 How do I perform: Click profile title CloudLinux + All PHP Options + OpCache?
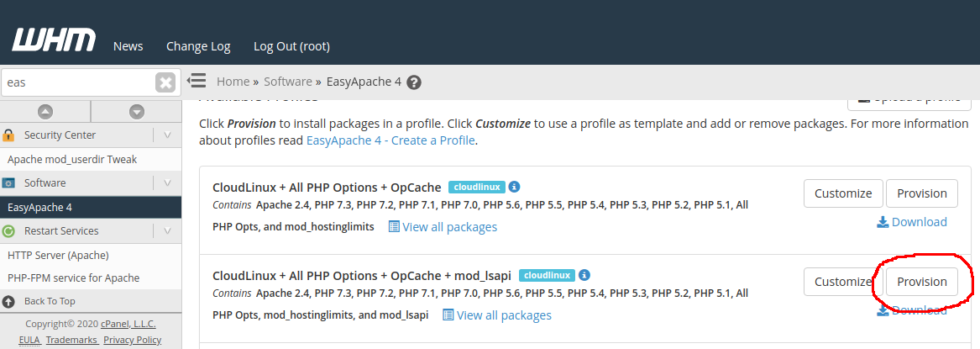pyautogui.click(x=327, y=187)
